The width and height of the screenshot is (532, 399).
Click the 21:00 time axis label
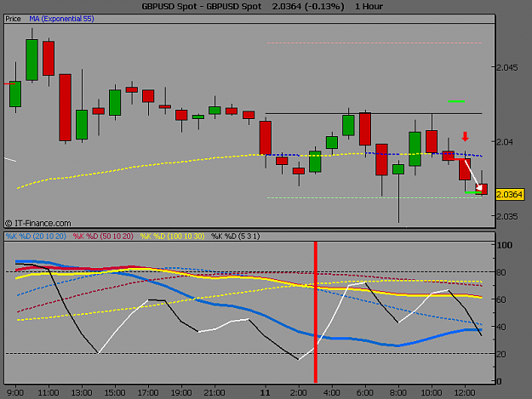coord(215,392)
